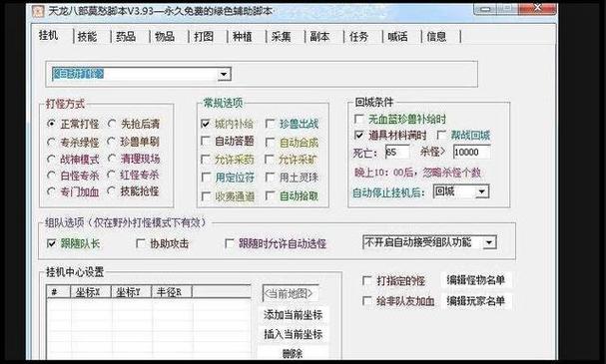Click 插入当前坐标 button
Viewport: 606px width, 364px height.
(293, 334)
